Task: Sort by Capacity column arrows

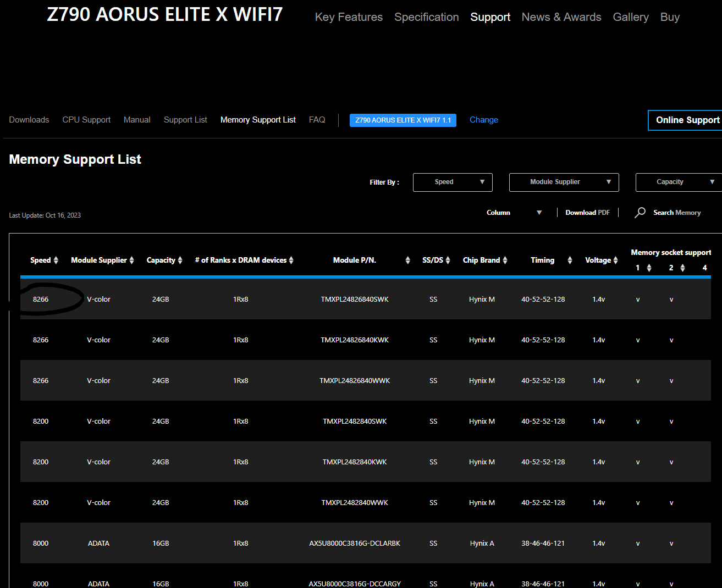Action: click(x=180, y=260)
